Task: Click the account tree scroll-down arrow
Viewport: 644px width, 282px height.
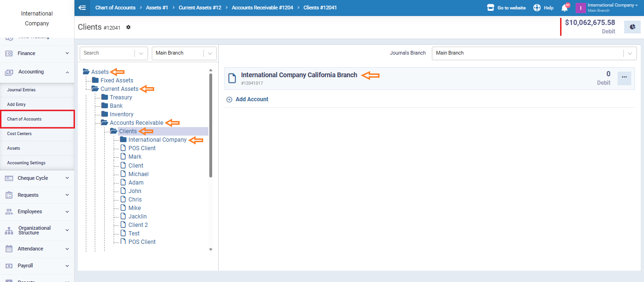Action: pyautogui.click(x=211, y=250)
